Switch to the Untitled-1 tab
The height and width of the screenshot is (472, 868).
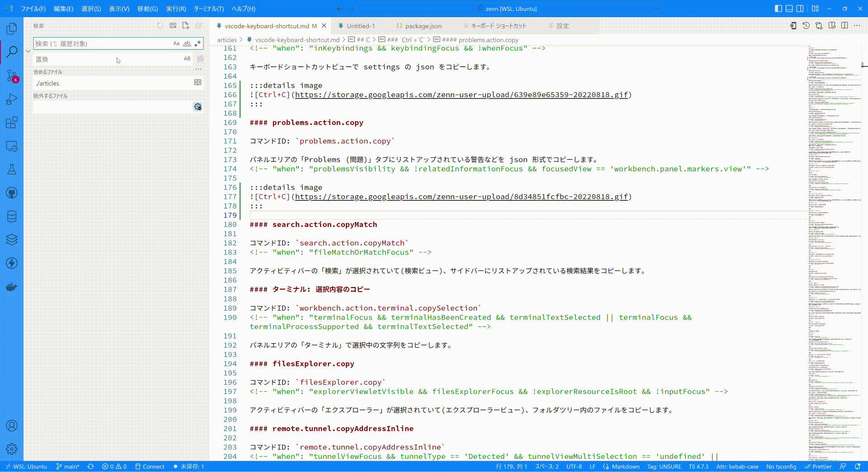(360, 26)
